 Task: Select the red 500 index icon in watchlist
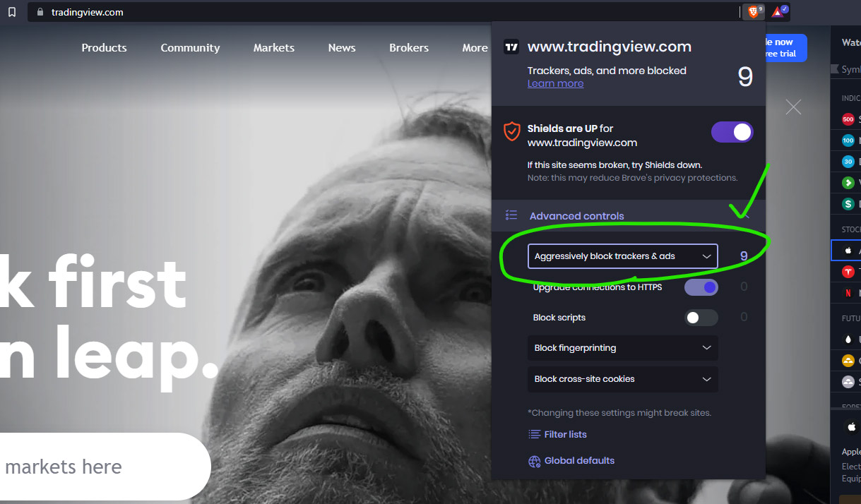(x=848, y=119)
